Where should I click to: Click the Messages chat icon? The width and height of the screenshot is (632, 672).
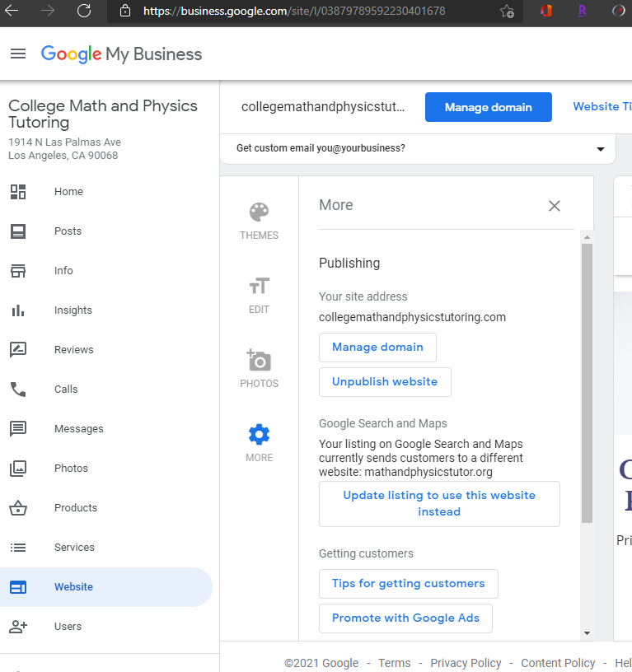pos(18,428)
